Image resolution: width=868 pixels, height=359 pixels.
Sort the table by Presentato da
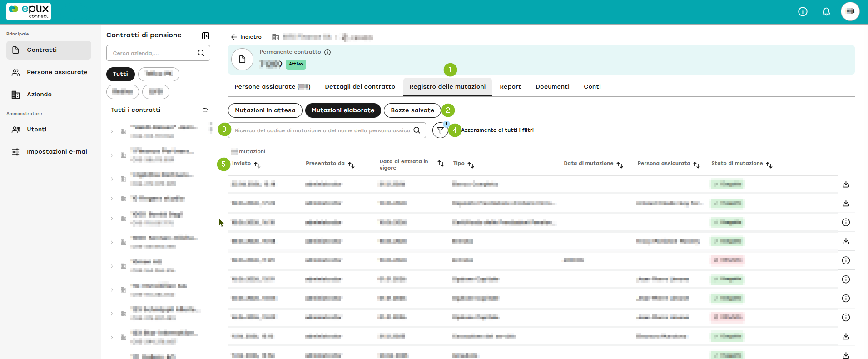351,165
